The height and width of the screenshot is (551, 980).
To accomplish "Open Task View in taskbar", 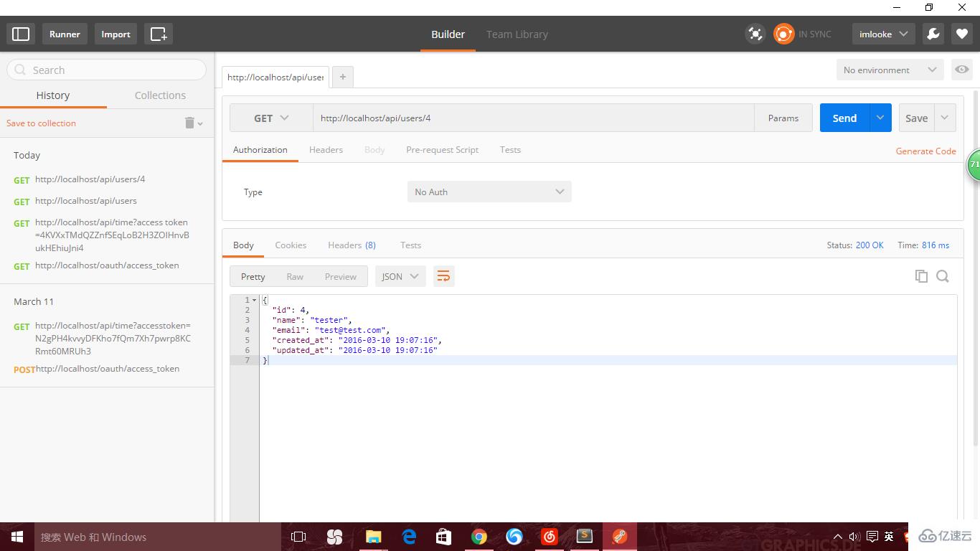I will click(298, 537).
